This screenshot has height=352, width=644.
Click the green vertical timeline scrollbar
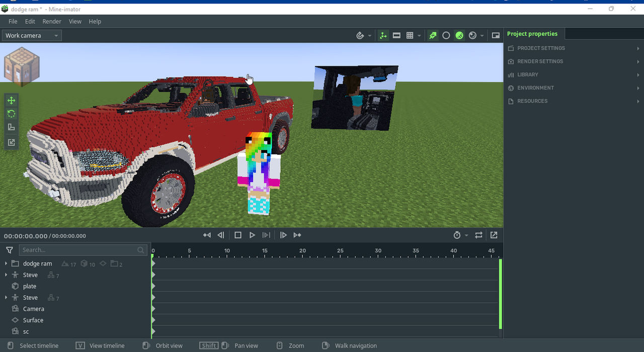501,294
